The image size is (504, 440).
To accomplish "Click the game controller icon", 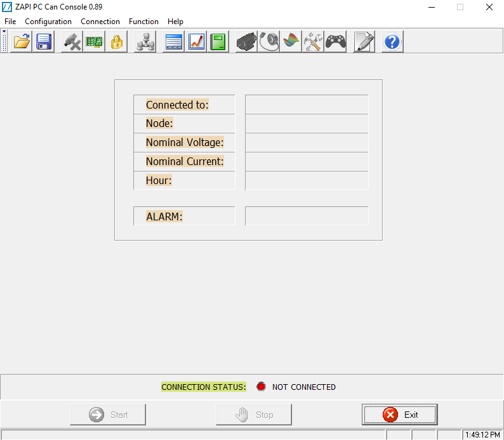I will click(x=336, y=41).
